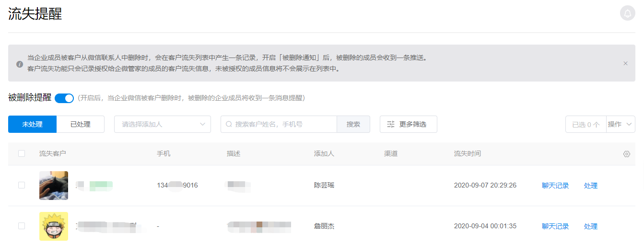Open table column settings gear
Screen dimensions: 644x246
pos(626,154)
